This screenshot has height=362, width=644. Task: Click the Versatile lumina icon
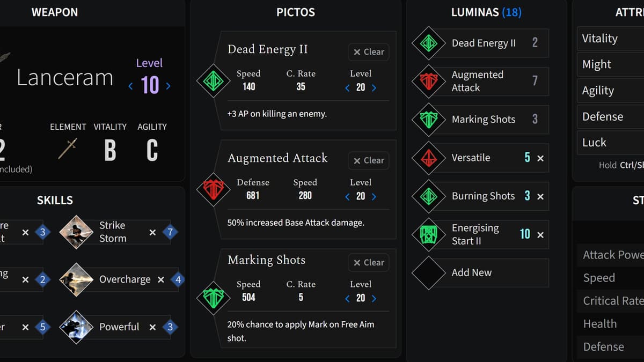pos(428,158)
